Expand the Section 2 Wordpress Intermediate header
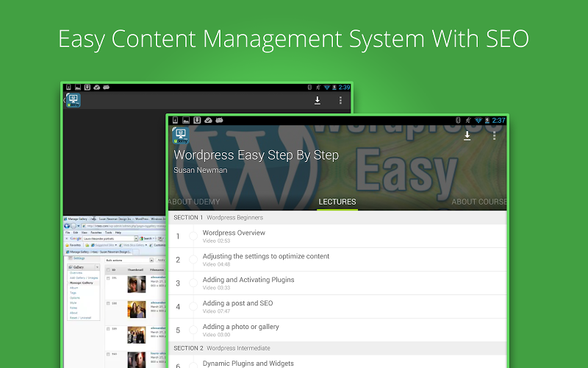The height and width of the screenshot is (368, 588). 337,348
